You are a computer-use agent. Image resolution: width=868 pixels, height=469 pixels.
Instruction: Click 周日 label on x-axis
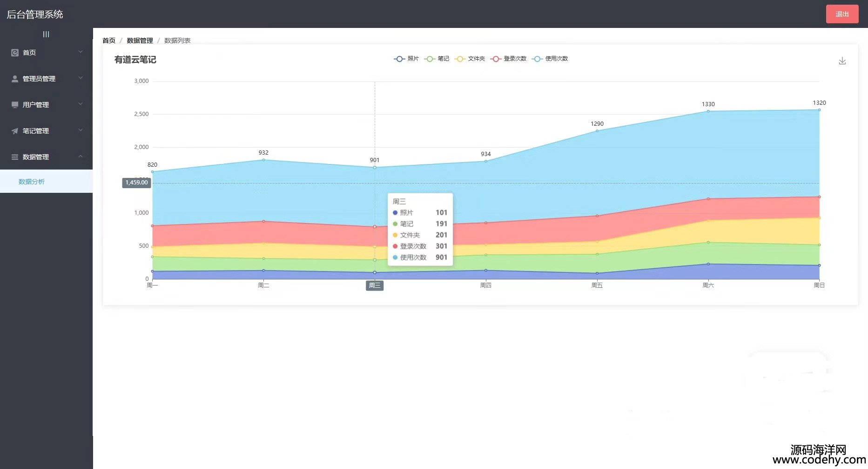(x=819, y=285)
